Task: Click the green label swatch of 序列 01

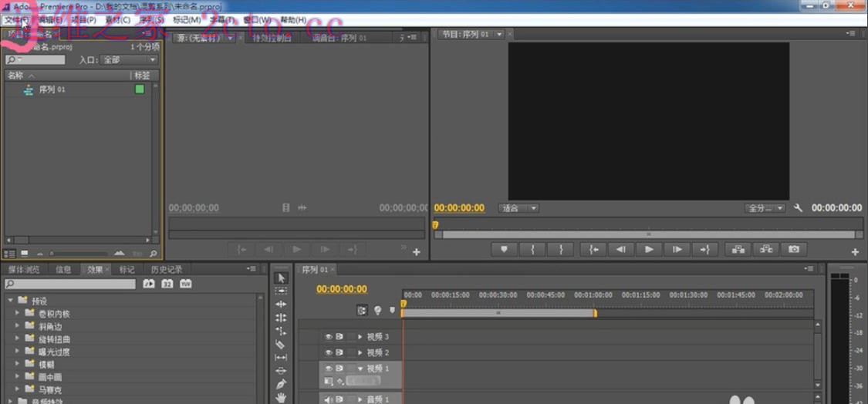Action: [x=140, y=89]
